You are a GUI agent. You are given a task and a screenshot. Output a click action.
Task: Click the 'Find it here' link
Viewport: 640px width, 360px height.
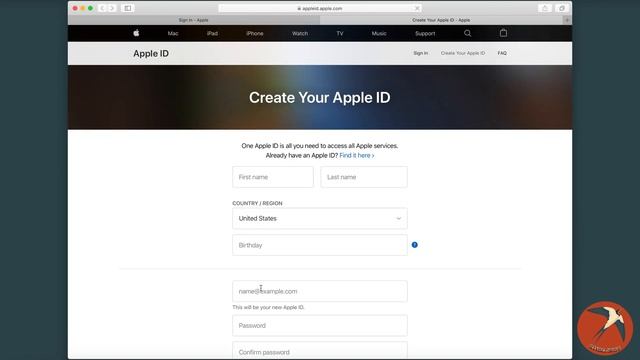tap(357, 156)
